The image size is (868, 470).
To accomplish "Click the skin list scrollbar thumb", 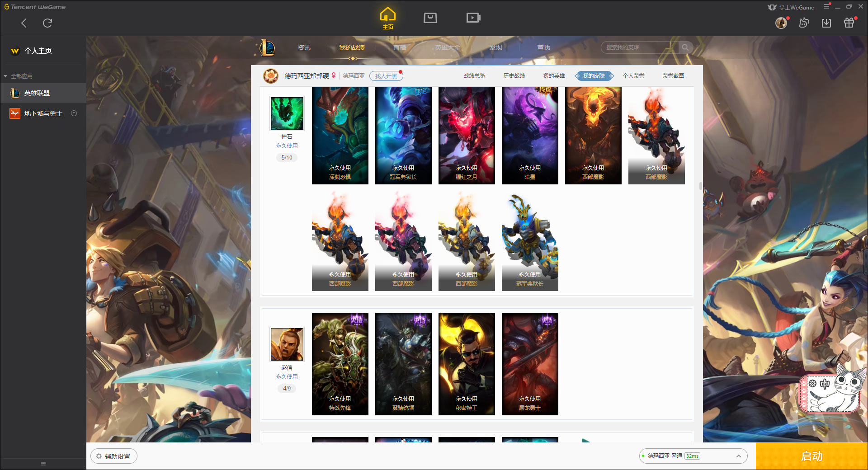I will point(700,186).
